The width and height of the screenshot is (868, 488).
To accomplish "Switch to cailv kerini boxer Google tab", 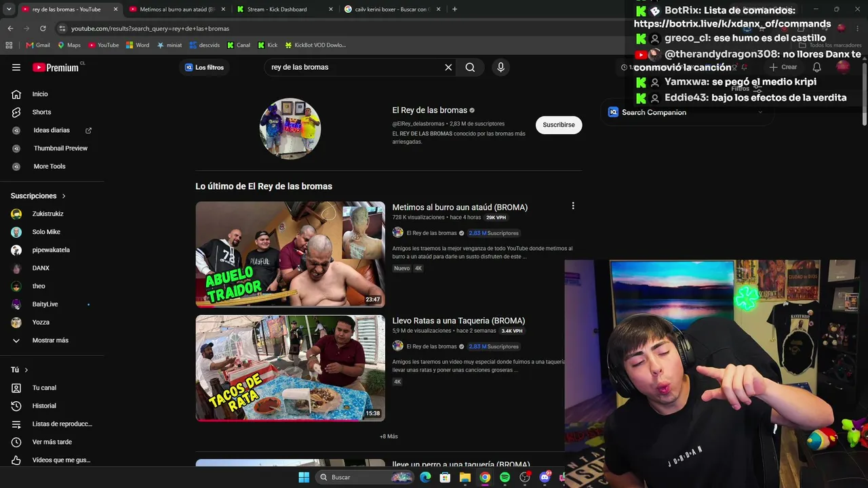I will tap(391, 9).
